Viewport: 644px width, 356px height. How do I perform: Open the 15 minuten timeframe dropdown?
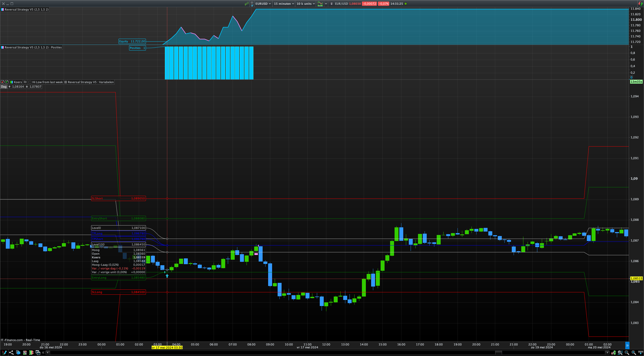[284, 4]
